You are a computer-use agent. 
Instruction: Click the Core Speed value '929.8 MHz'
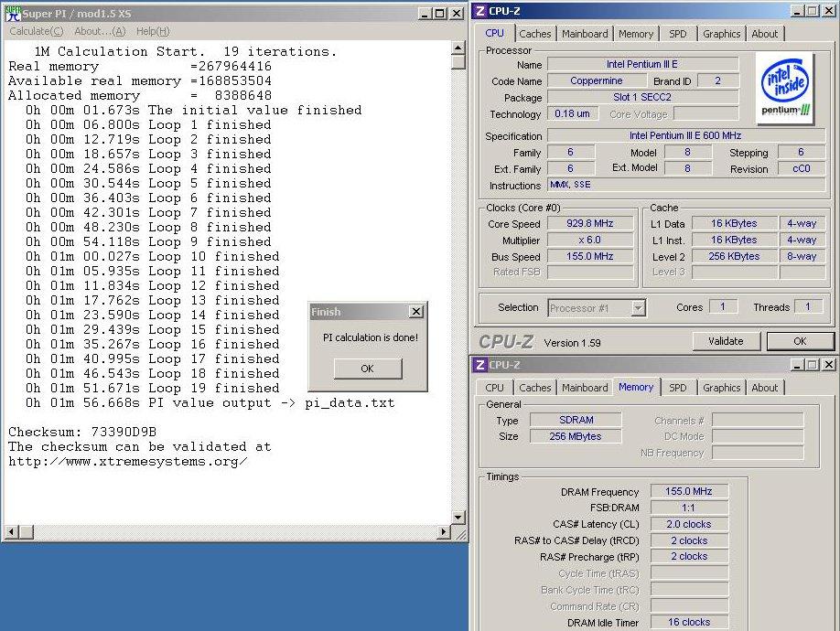pos(590,223)
